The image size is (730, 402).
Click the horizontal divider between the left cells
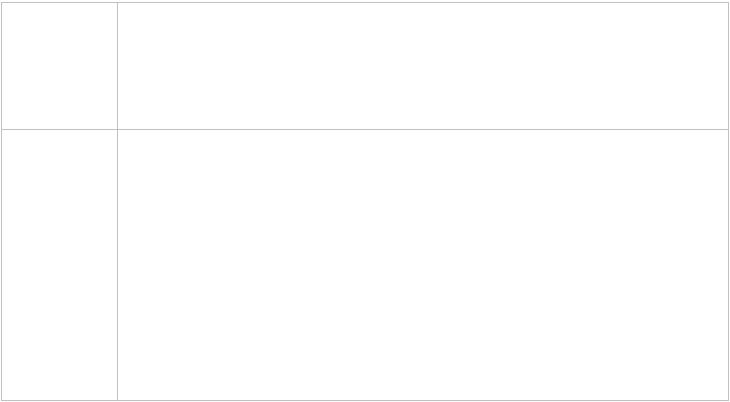(x=59, y=129)
